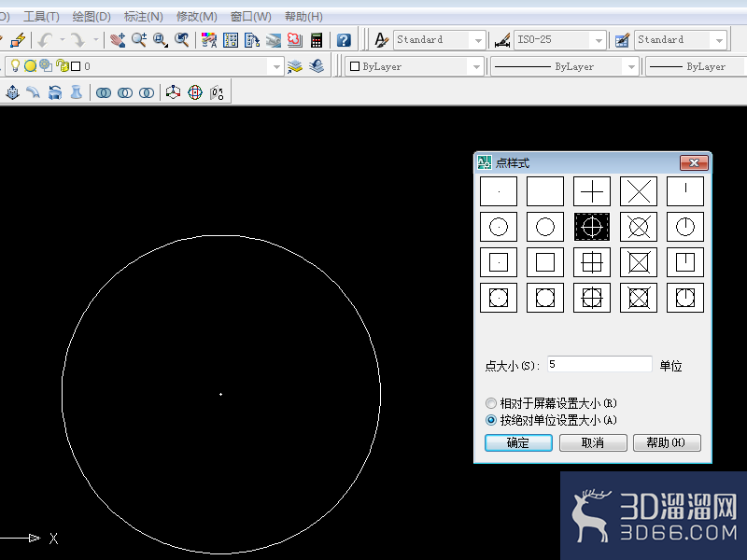Click the Dimension Style icon
The image size is (747, 560).
502,39
